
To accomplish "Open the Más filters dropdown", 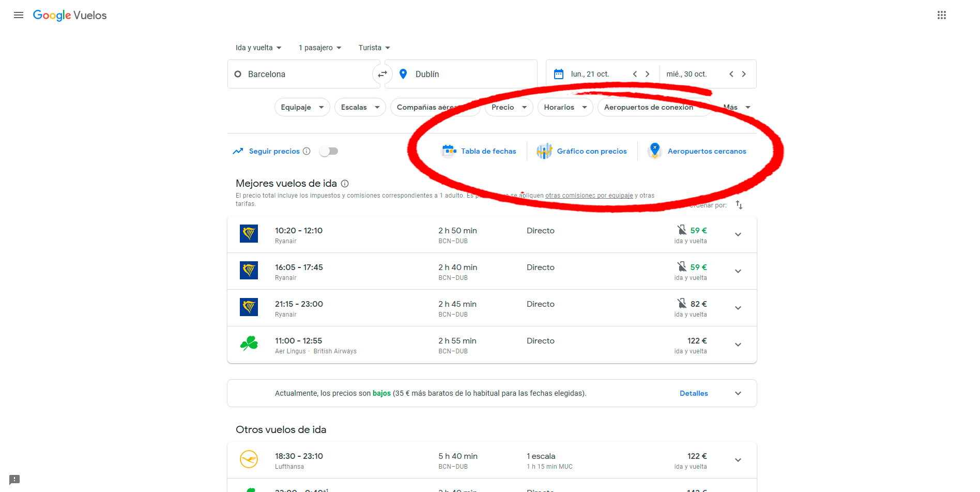I will click(737, 107).
